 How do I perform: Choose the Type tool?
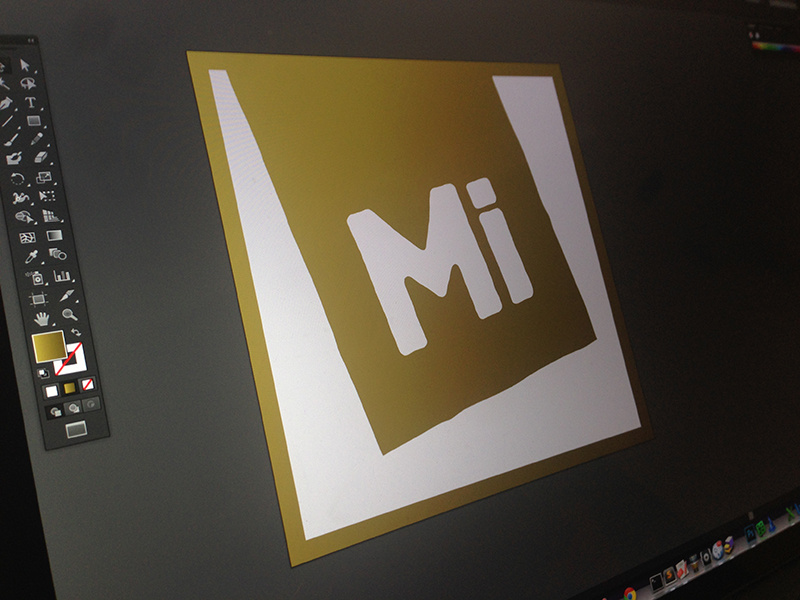[31, 102]
